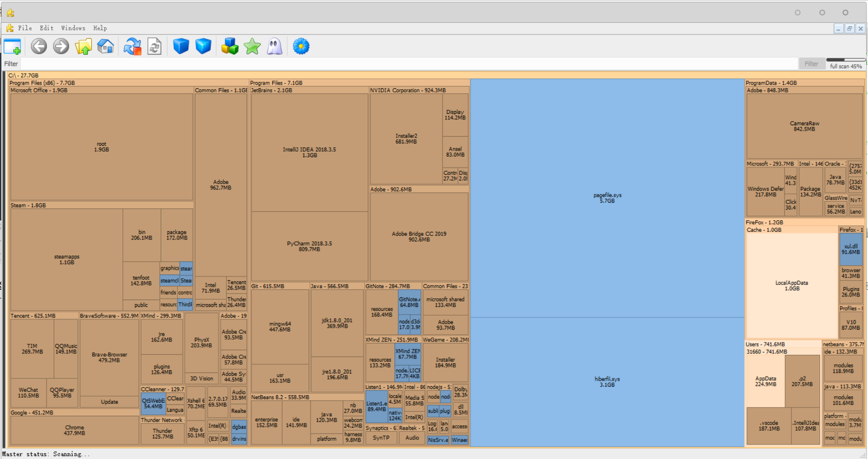Click the white ghost toolbar icon
This screenshot has width=868, height=459.
pos(274,46)
